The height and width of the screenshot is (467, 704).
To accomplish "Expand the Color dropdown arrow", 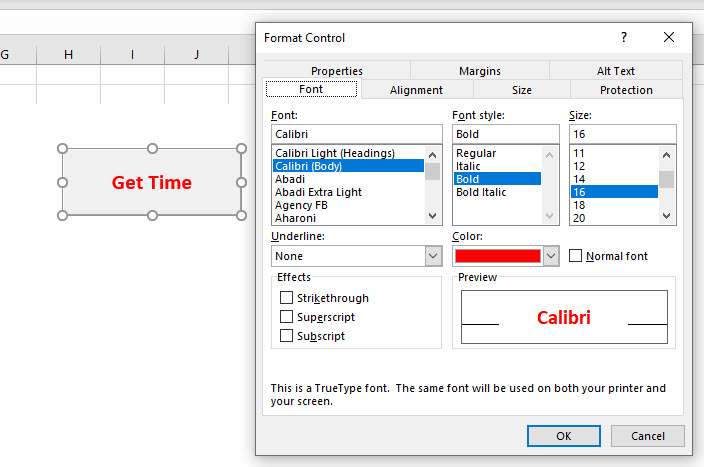I will click(x=550, y=256).
